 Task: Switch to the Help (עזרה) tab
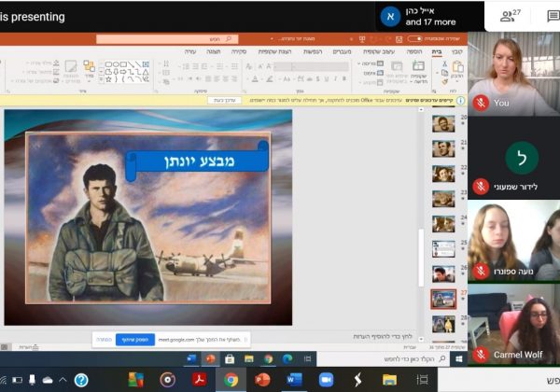click(x=190, y=51)
